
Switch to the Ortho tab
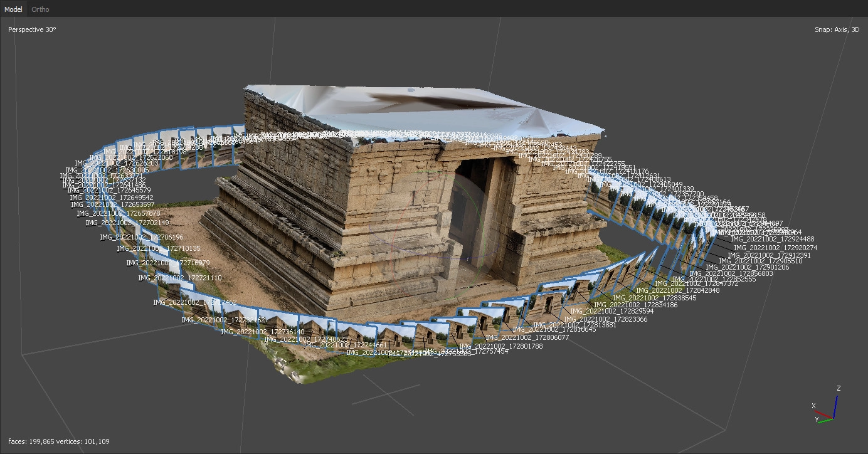[x=40, y=9]
